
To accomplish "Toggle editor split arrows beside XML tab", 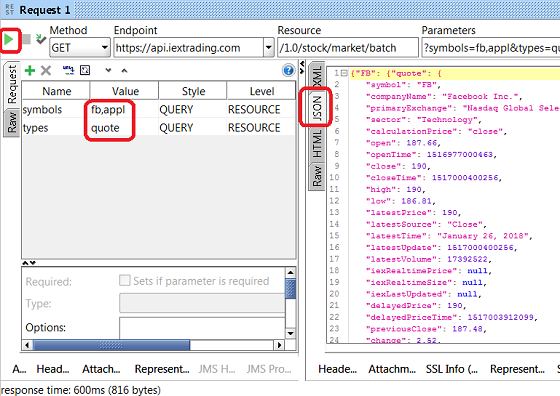I will point(302,67).
